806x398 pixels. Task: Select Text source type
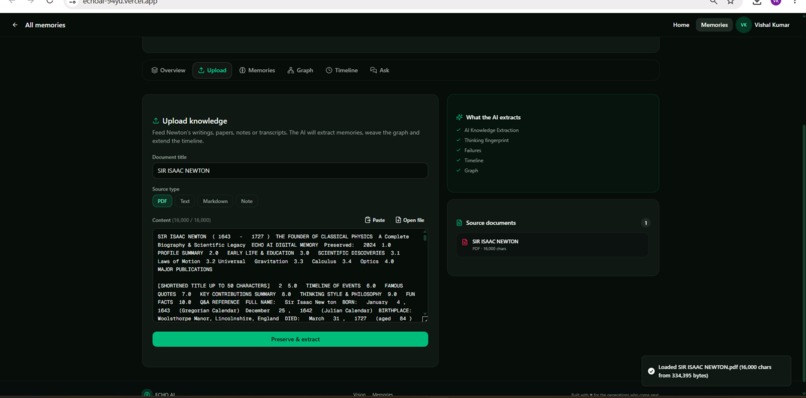(185, 201)
